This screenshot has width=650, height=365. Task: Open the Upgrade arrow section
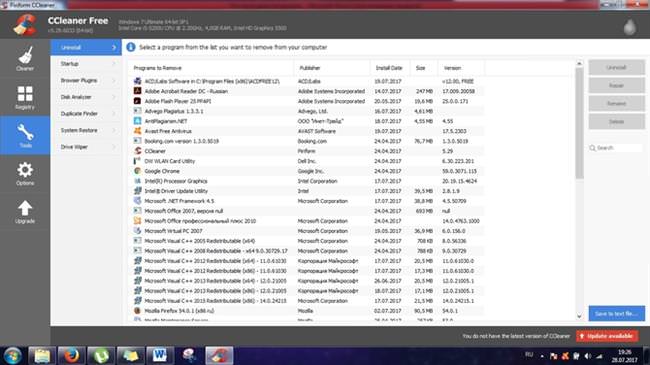25,212
